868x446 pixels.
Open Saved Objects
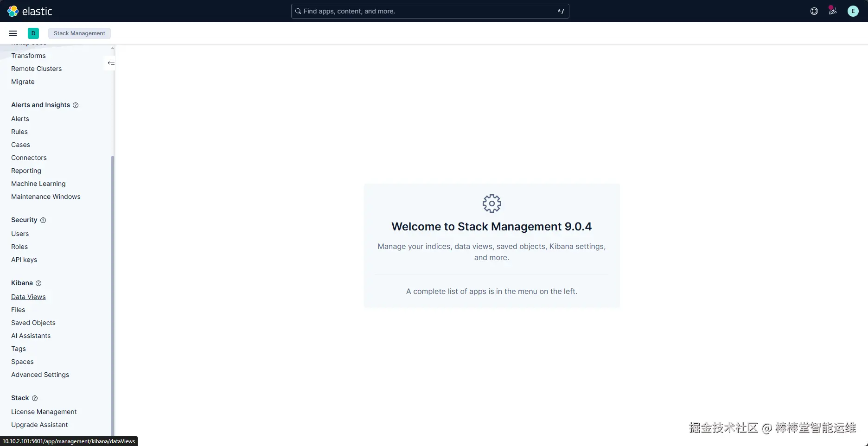[33, 323]
